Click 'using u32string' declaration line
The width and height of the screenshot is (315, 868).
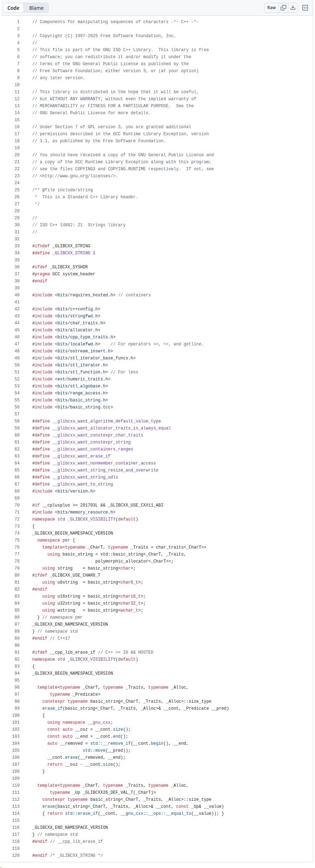[94, 603]
